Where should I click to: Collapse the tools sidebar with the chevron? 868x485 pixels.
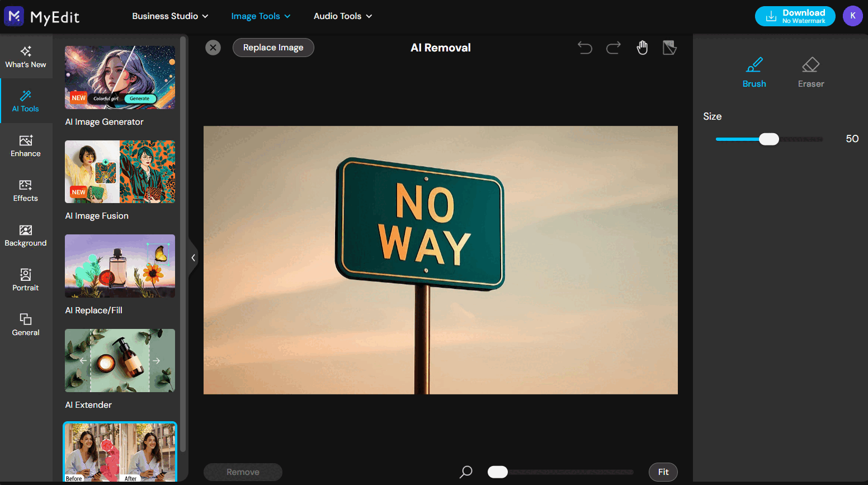tap(193, 257)
